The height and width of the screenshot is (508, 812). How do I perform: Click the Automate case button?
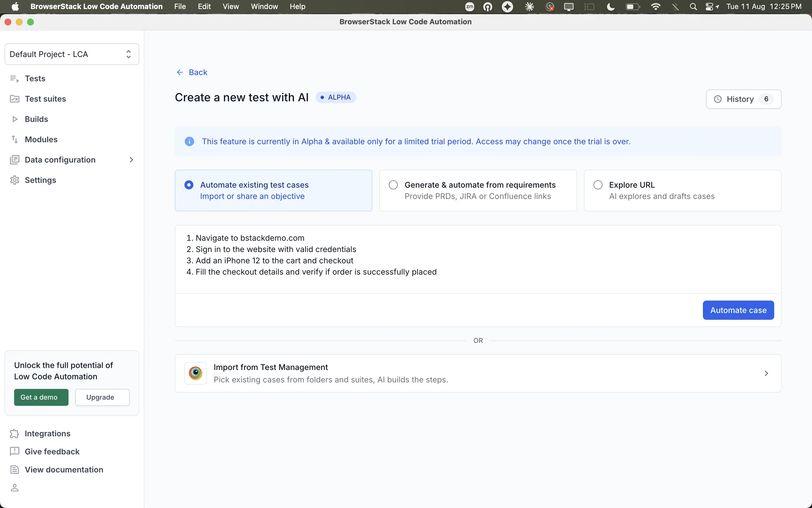point(738,310)
